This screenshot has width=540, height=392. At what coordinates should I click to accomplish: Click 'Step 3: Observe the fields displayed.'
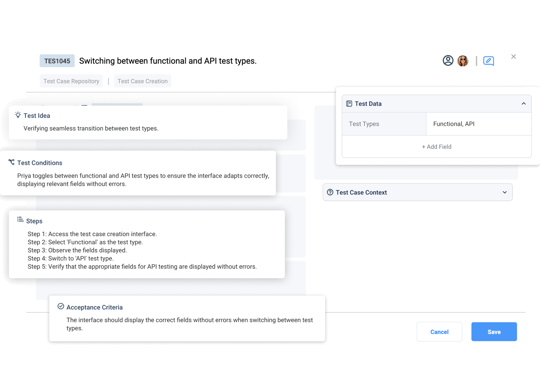77,250
